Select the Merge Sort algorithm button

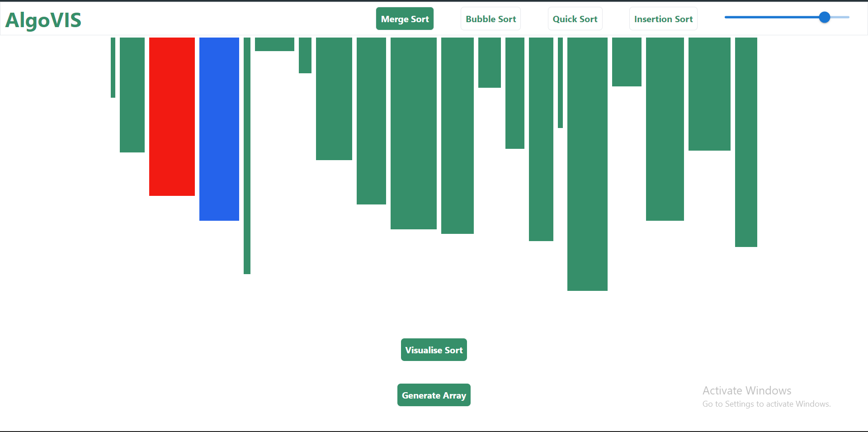[x=405, y=19]
